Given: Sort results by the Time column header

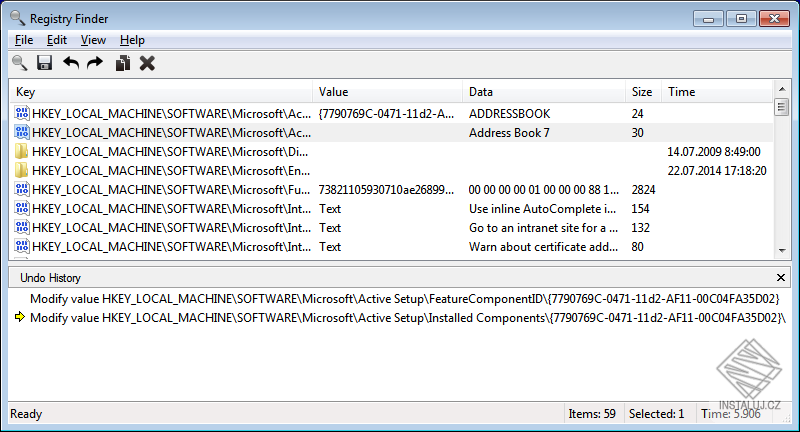Looking at the screenshot, I should tap(717, 92).
